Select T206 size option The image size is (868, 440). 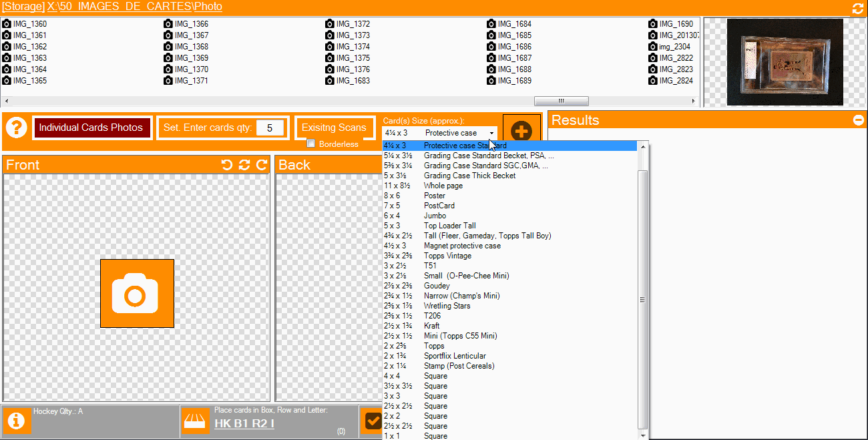tap(509, 316)
